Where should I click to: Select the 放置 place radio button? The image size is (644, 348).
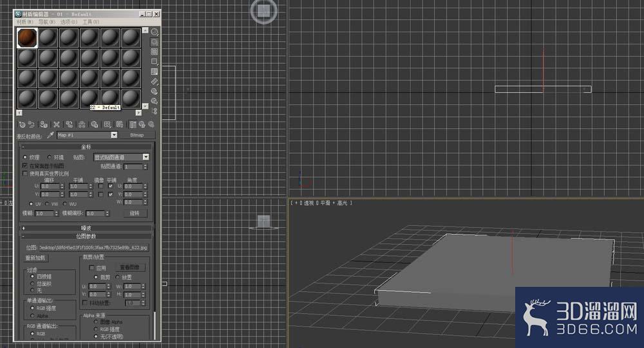coord(117,277)
